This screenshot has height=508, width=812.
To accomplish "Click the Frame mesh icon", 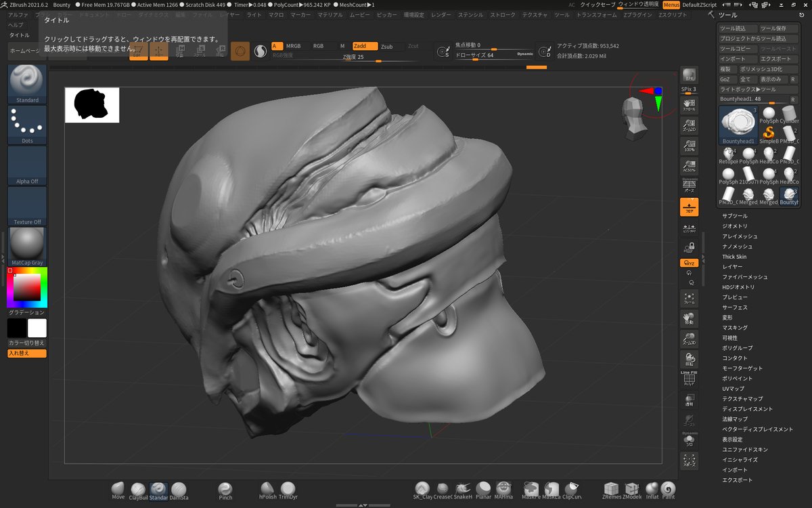I will point(689,299).
